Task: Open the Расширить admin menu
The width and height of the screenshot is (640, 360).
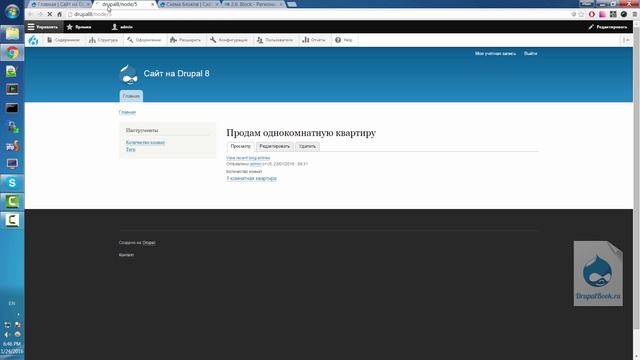Action: 185,40
